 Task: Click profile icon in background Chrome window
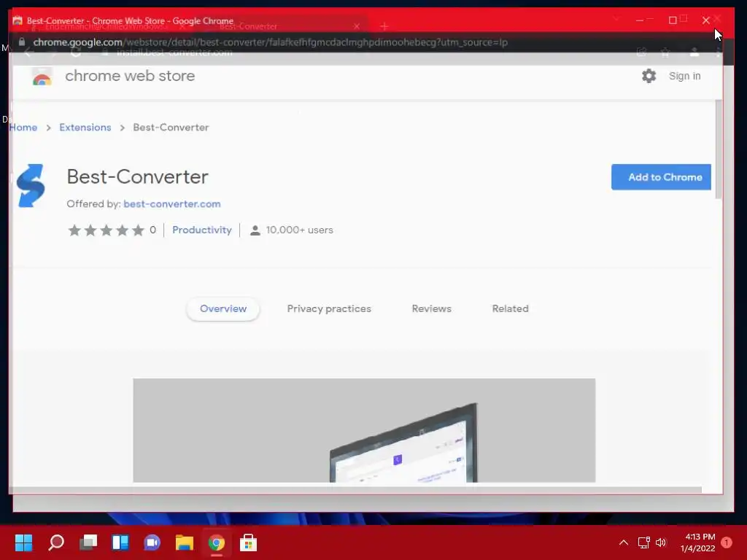(694, 52)
